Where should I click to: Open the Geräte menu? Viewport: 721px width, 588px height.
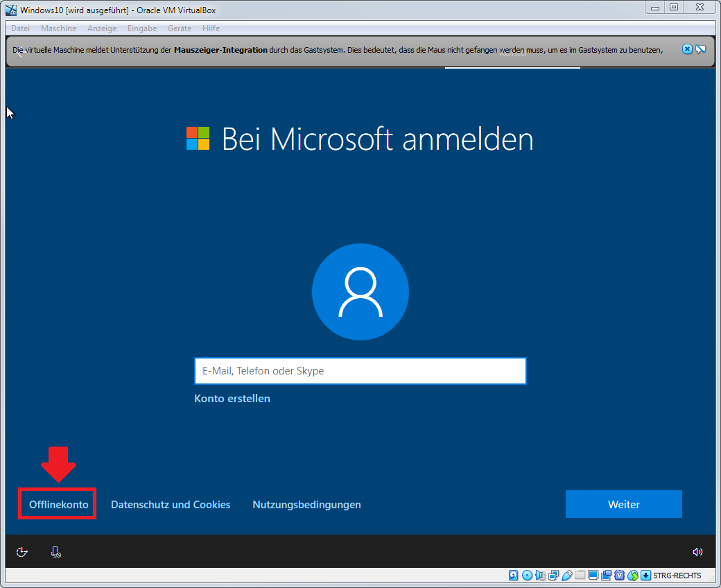180,28
